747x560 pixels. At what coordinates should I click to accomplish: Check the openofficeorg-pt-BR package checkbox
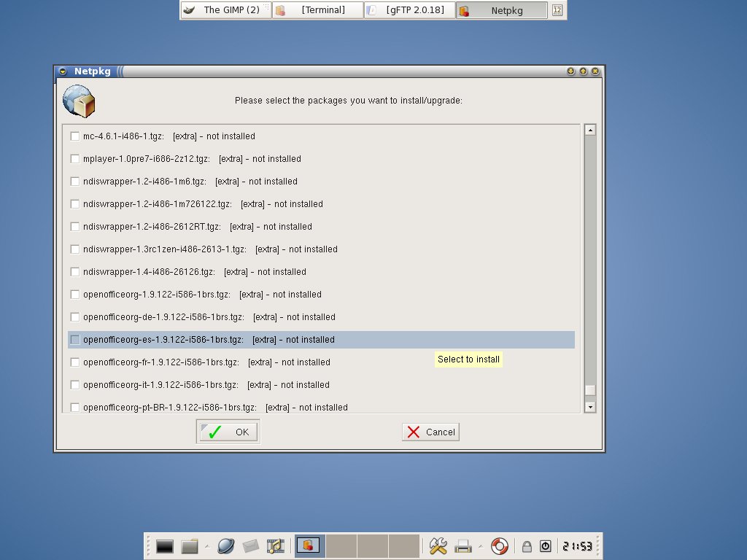[x=75, y=408]
